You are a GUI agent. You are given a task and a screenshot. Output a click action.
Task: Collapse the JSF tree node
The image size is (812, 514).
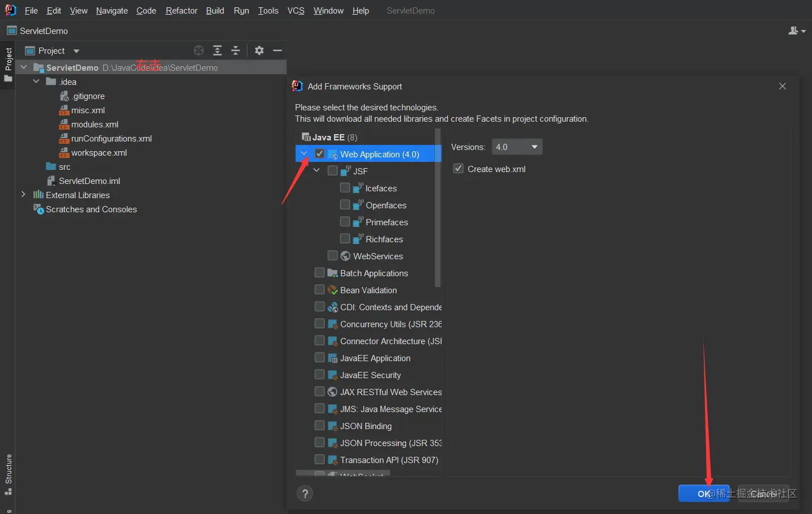pyautogui.click(x=317, y=170)
